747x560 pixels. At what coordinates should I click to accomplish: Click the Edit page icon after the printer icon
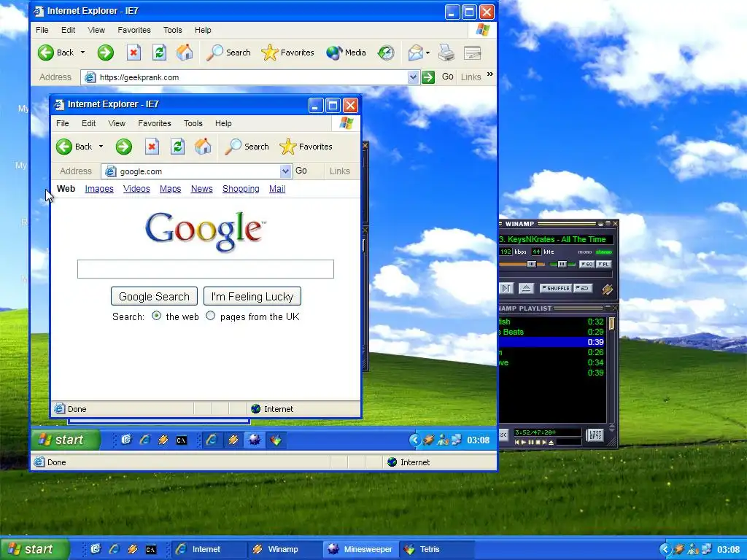coord(472,52)
